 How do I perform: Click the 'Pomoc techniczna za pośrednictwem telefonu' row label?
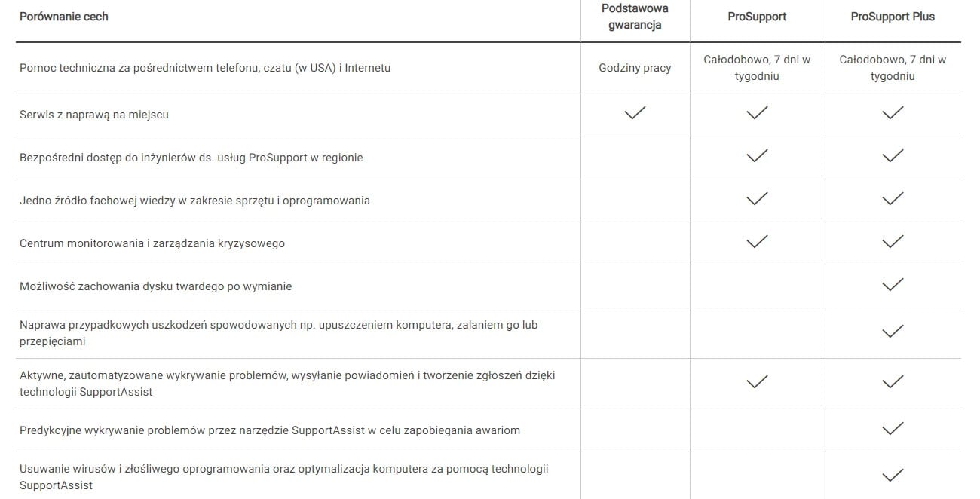205,68
